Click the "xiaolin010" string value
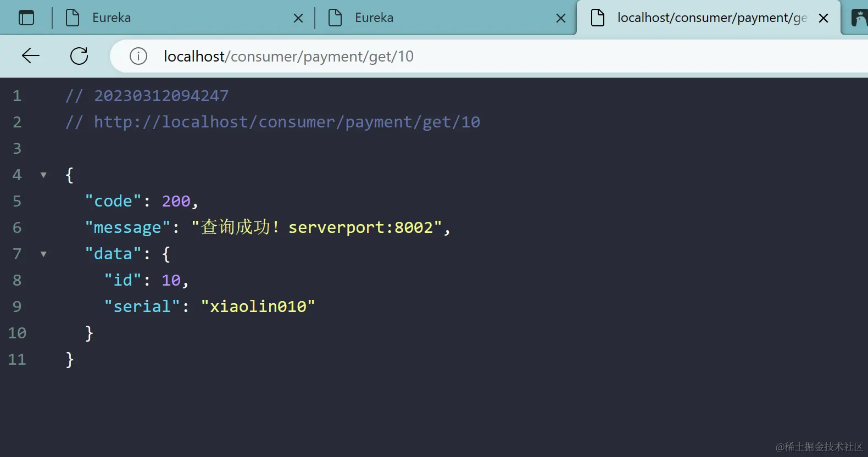Image resolution: width=868 pixels, height=457 pixels. (258, 306)
